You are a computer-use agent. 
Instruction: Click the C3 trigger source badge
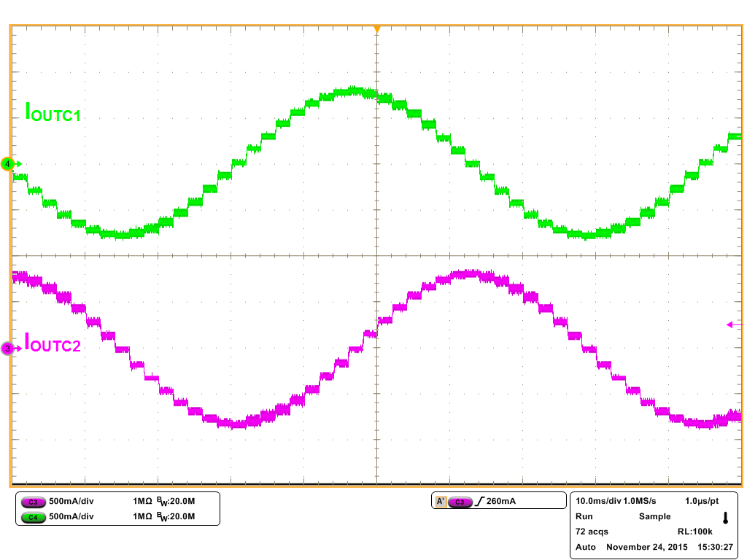coord(460,502)
